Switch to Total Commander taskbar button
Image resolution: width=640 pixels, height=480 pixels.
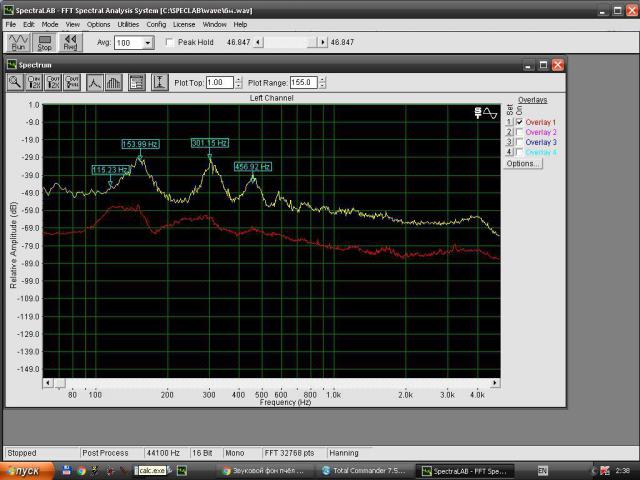(x=364, y=471)
